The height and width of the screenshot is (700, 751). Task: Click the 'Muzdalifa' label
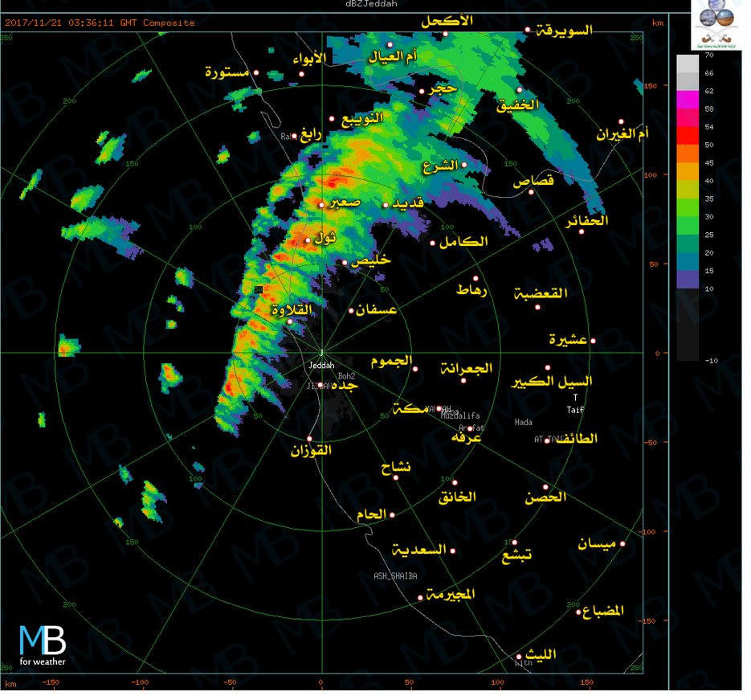click(x=460, y=415)
